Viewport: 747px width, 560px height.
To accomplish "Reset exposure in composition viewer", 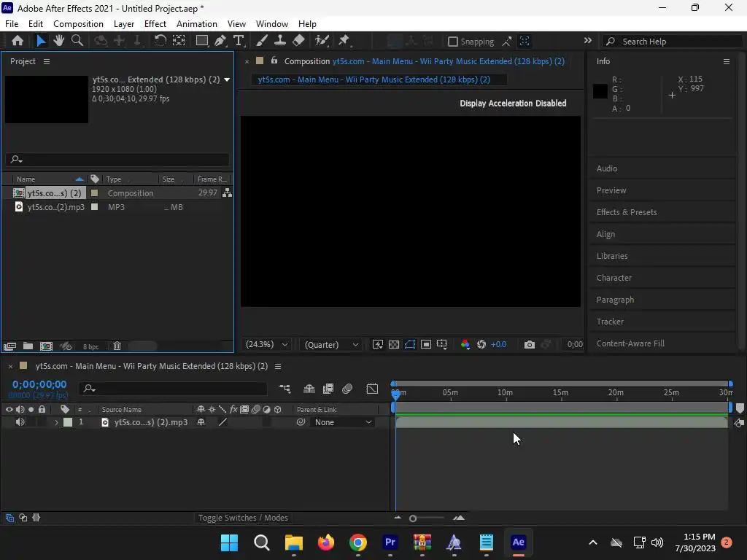I will tap(481, 344).
